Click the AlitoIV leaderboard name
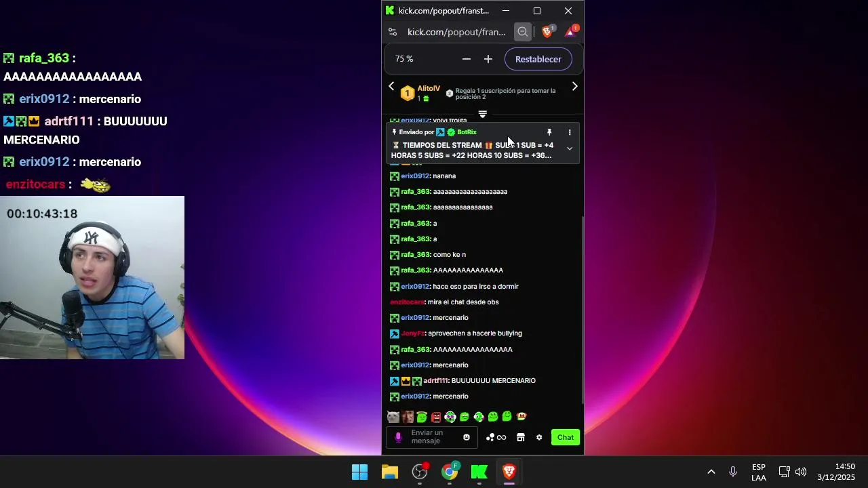 429,89
